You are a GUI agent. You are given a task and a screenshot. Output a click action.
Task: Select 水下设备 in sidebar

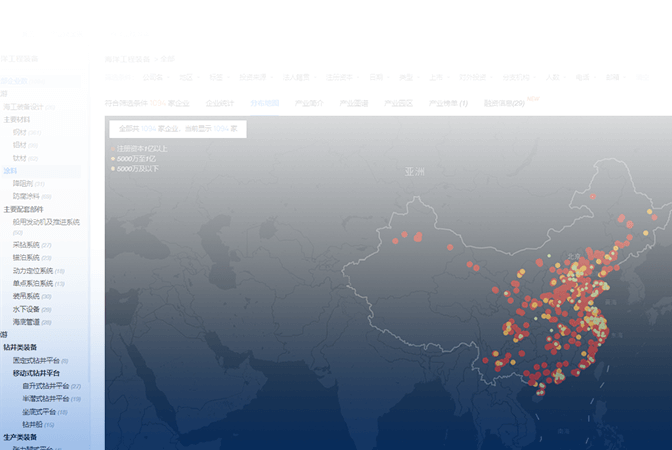pos(26,309)
